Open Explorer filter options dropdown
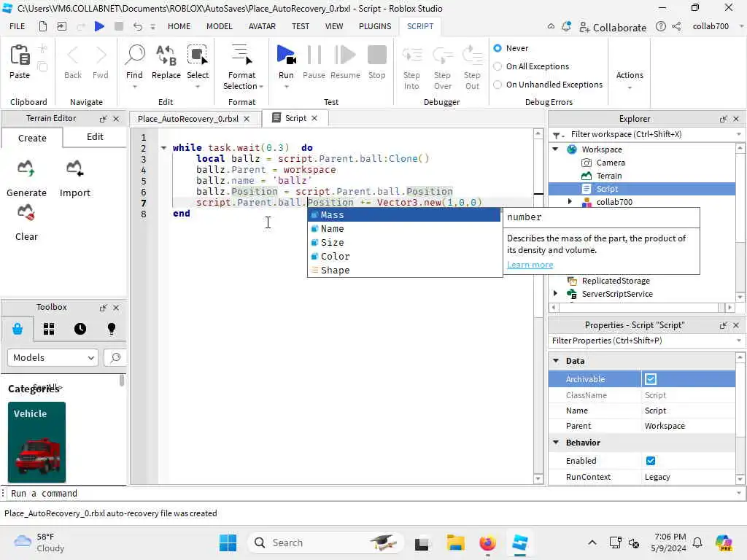This screenshot has height=560, width=747. pyautogui.click(x=558, y=135)
